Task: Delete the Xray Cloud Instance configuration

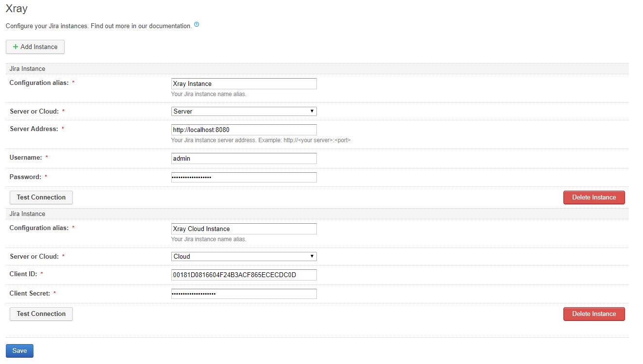Action: 594,314
